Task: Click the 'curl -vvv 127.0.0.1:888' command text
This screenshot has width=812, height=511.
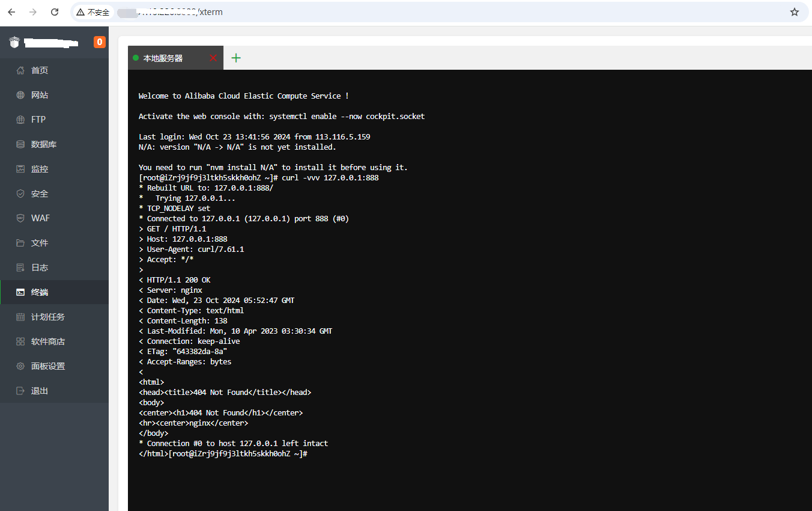Action: coord(330,178)
